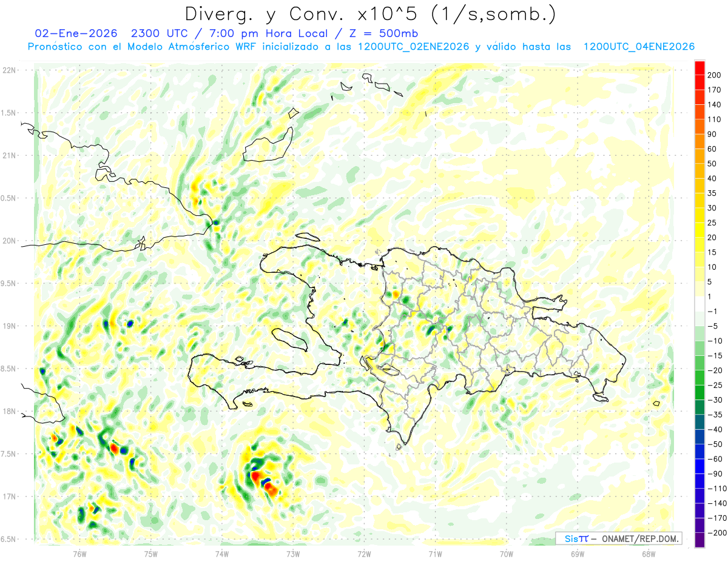
Task: Click the valid-until time '1200UTC_04ENE2026'
Action: point(639,47)
